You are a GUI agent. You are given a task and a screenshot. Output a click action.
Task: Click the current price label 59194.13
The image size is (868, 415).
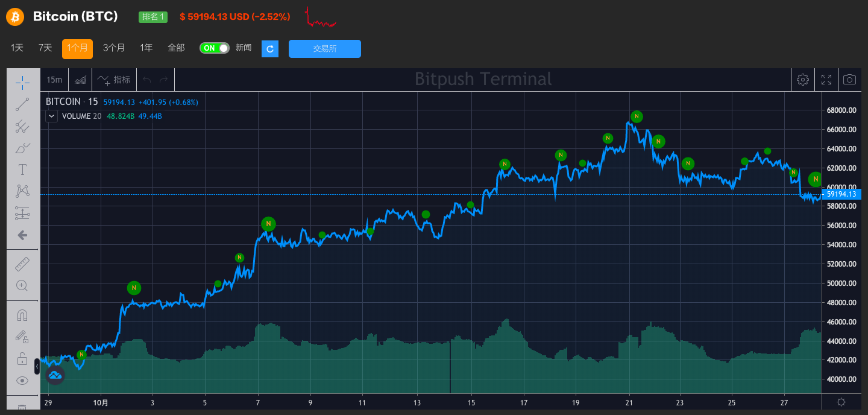tap(842, 194)
